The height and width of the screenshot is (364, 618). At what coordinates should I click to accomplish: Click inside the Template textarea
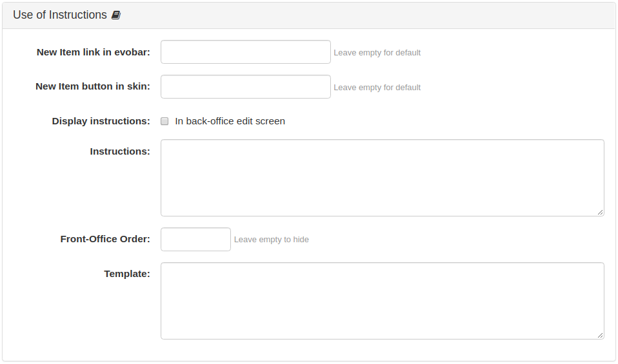pos(383,301)
